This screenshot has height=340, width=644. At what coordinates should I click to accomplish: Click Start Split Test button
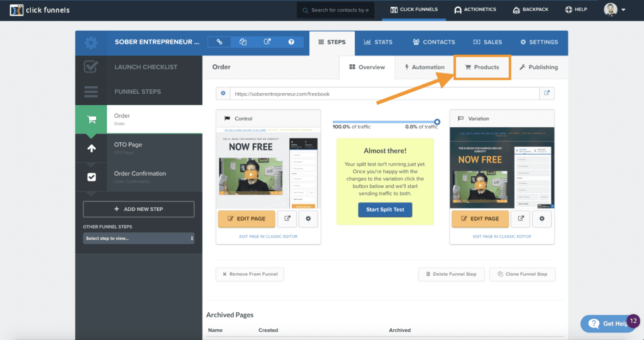point(386,210)
